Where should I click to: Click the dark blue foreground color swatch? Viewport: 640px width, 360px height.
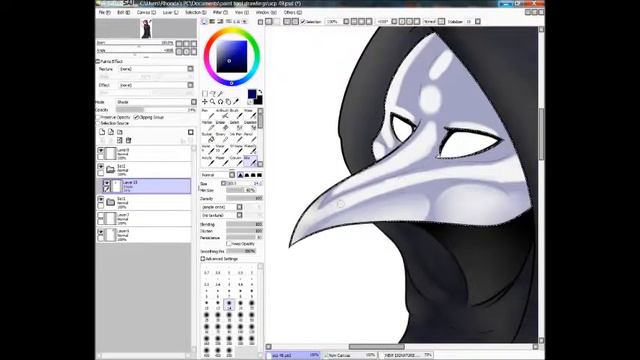(252, 94)
